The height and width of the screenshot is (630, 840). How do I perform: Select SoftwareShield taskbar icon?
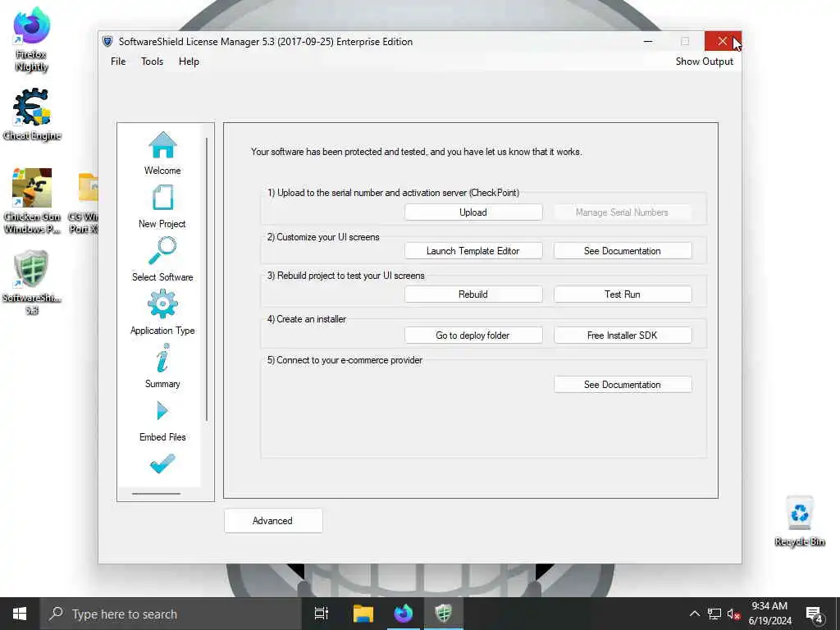[x=444, y=614]
